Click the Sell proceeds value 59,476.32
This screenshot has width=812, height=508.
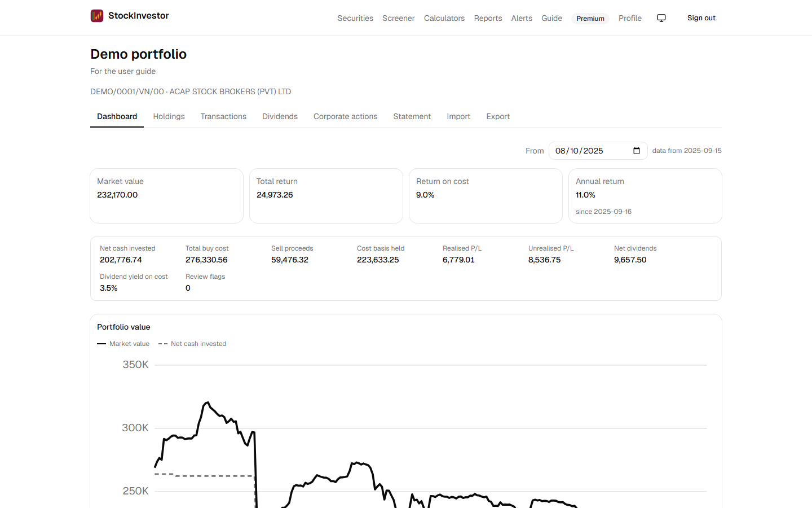click(x=290, y=260)
